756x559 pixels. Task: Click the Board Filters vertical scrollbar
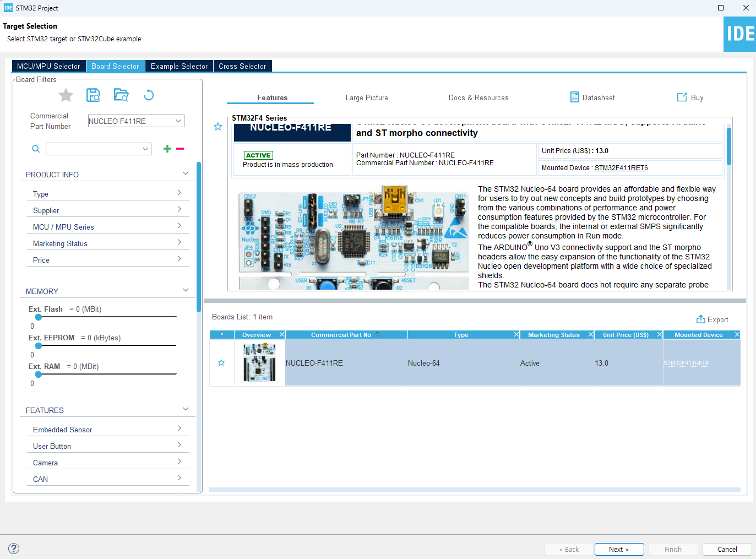tap(199, 237)
